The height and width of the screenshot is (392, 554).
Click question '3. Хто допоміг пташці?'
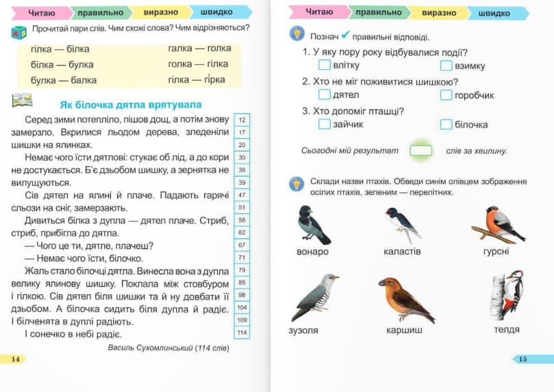(353, 112)
